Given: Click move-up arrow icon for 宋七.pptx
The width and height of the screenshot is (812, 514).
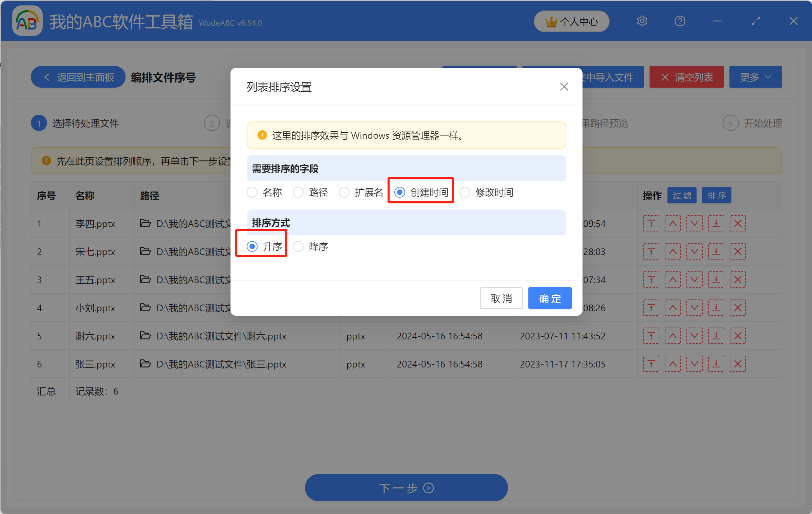Looking at the screenshot, I should click(673, 252).
